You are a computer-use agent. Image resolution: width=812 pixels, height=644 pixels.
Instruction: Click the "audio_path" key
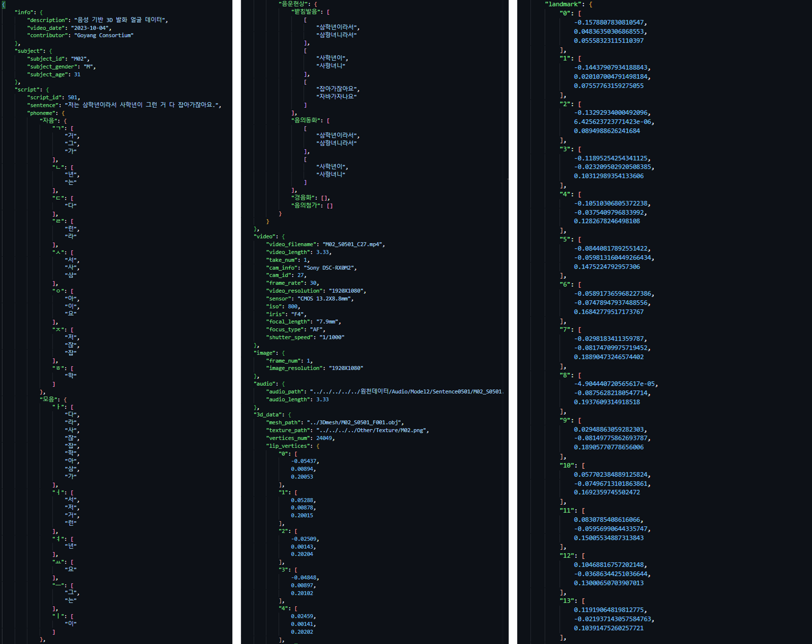[285, 391]
